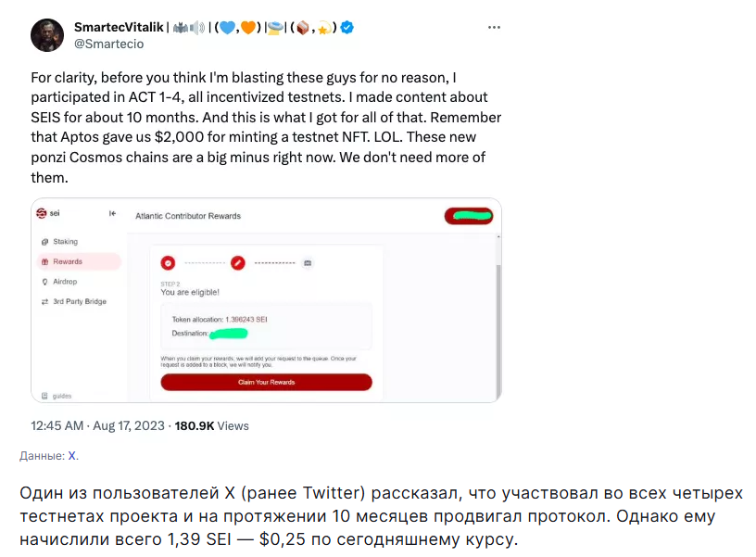Viewport: 756px width, 557px height.
Task: Click the sei logo in screenshot
Action: pyautogui.click(x=42, y=213)
